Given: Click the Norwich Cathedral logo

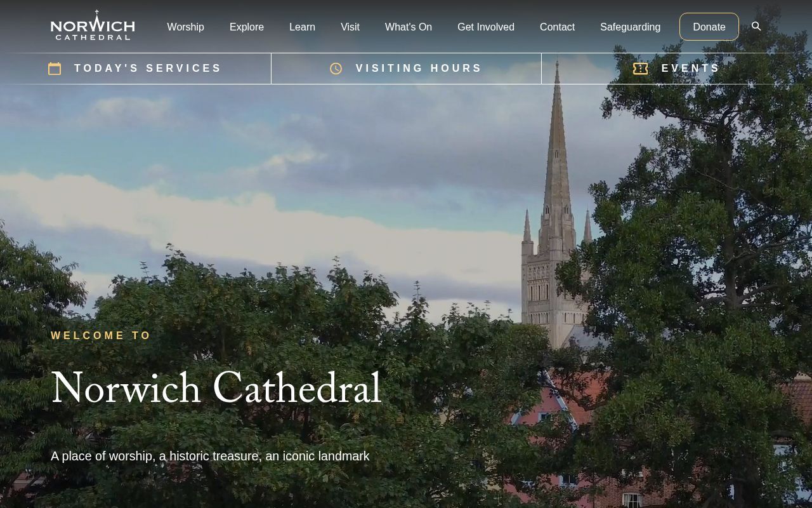Looking at the screenshot, I should tap(93, 26).
